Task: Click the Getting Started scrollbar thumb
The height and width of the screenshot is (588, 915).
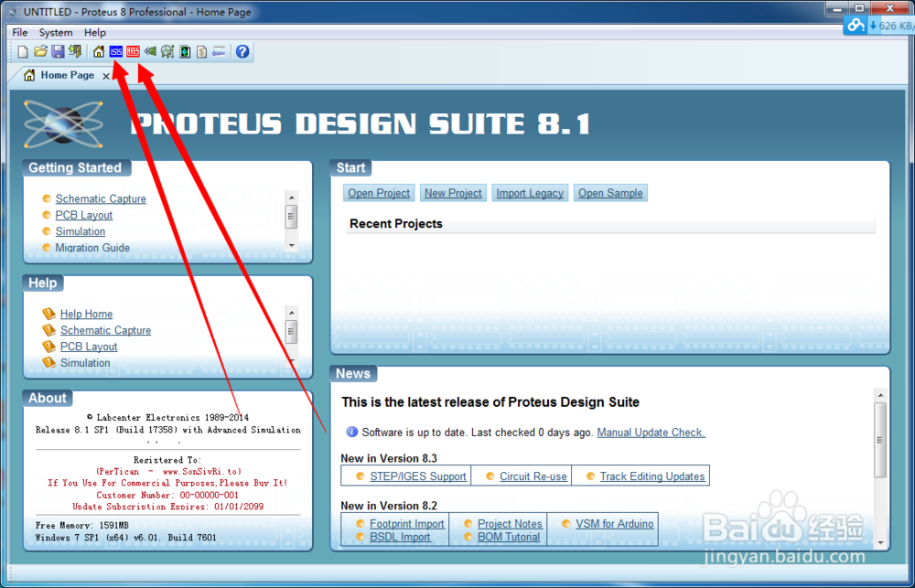Action: pos(292,217)
